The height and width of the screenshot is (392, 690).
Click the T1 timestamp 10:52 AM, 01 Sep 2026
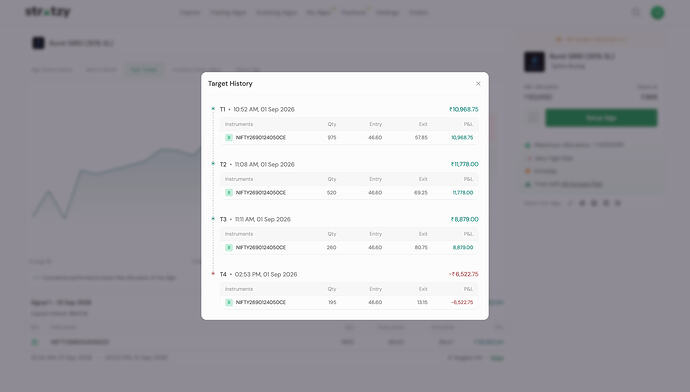tap(264, 110)
